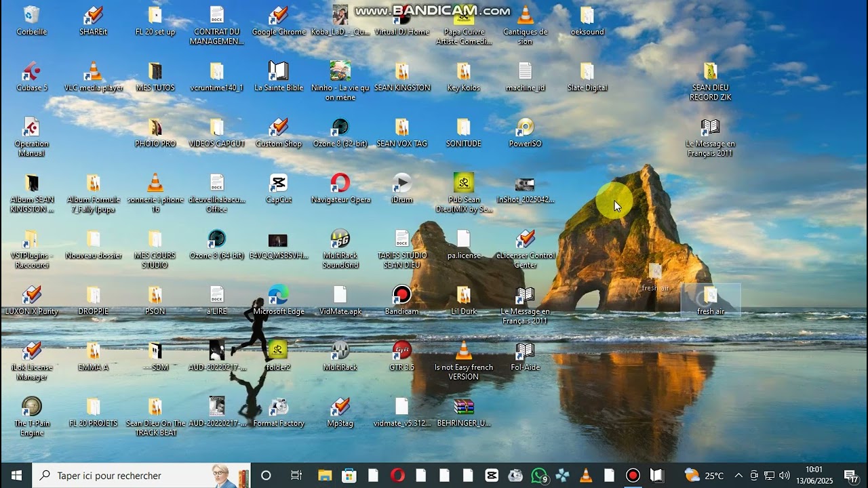Select the PowerISO desktop icon

pyautogui.click(x=526, y=133)
